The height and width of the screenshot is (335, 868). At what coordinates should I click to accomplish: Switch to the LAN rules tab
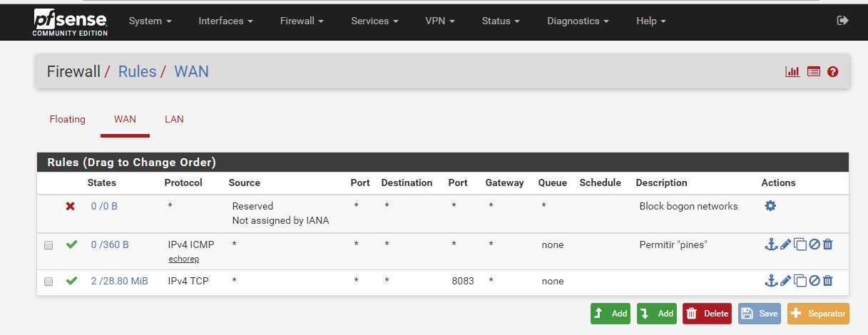pos(174,119)
